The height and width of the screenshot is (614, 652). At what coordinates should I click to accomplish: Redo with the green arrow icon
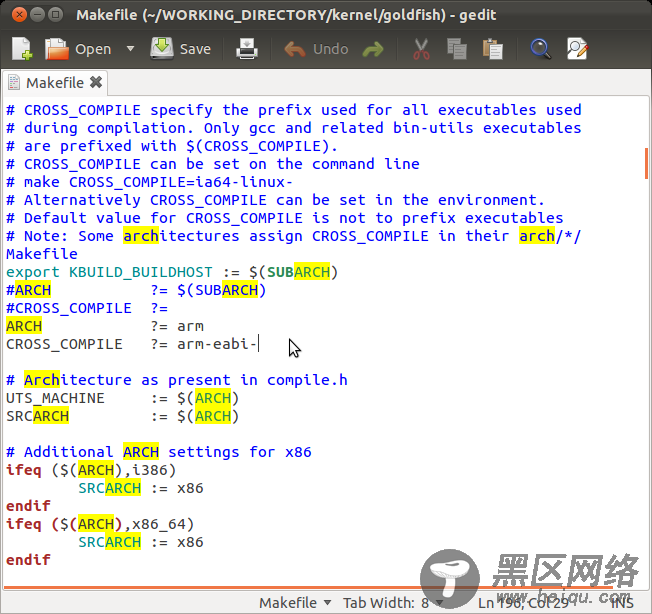pyautogui.click(x=373, y=49)
